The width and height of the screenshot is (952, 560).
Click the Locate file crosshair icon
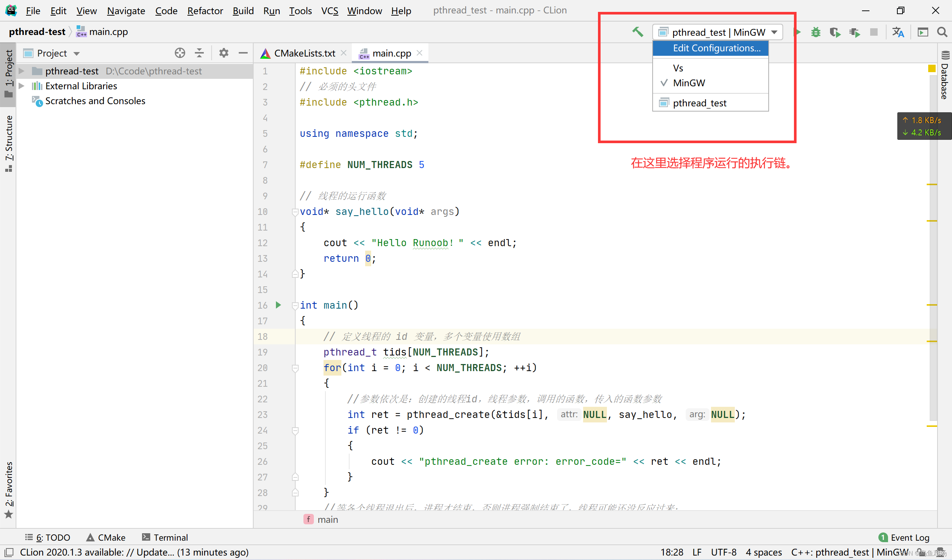coord(180,53)
